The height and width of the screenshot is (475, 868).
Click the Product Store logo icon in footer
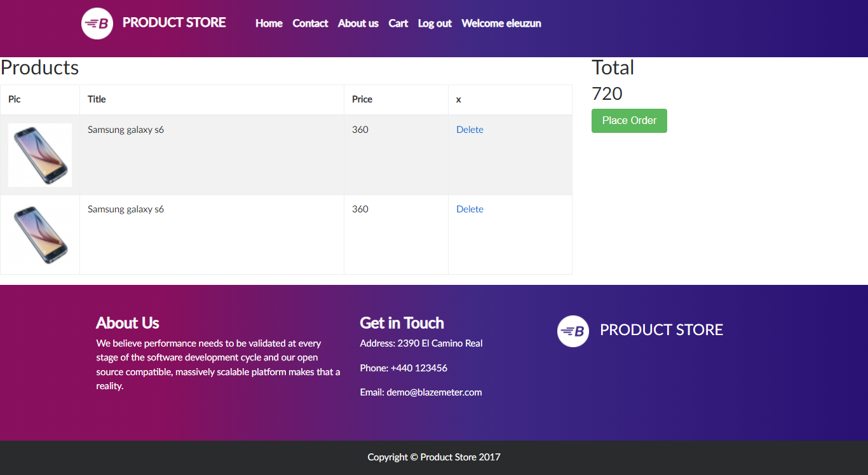click(x=573, y=331)
